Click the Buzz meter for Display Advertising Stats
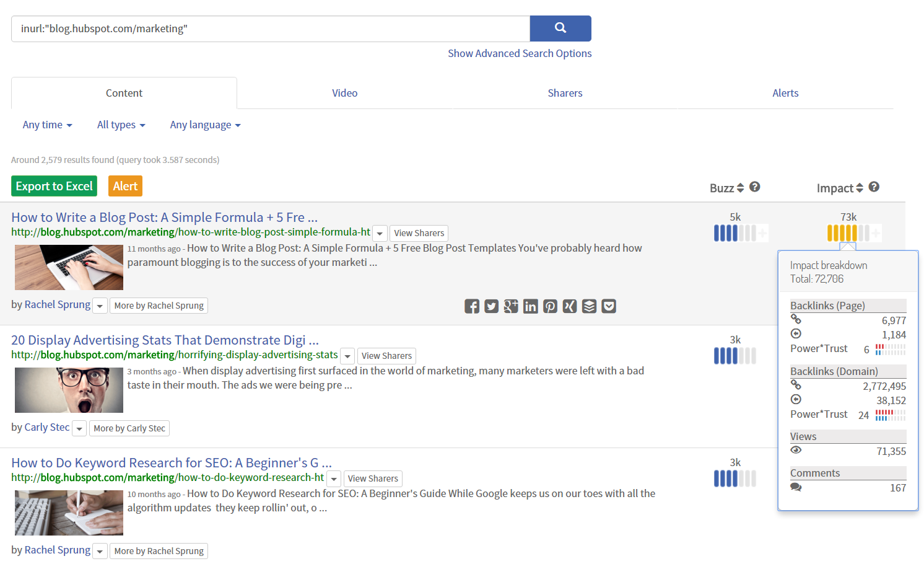 [735, 356]
